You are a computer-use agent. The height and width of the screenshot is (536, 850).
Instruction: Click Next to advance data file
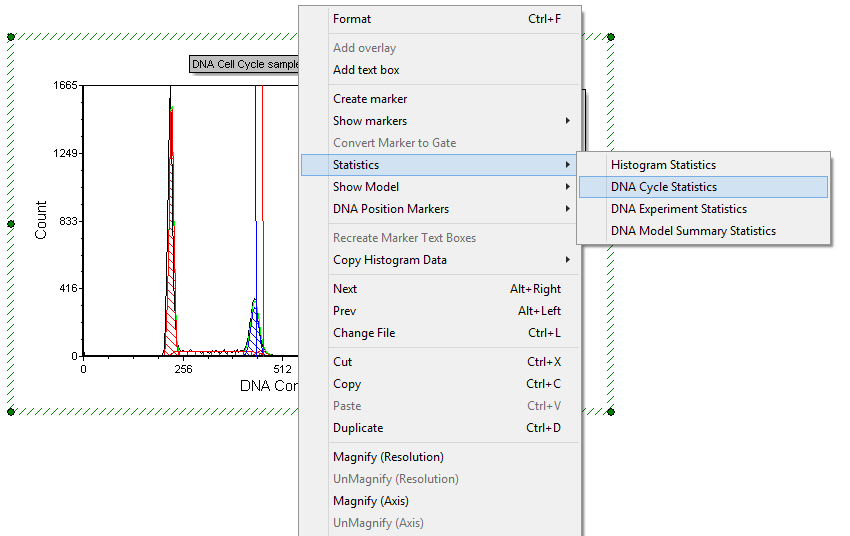click(345, 289)
